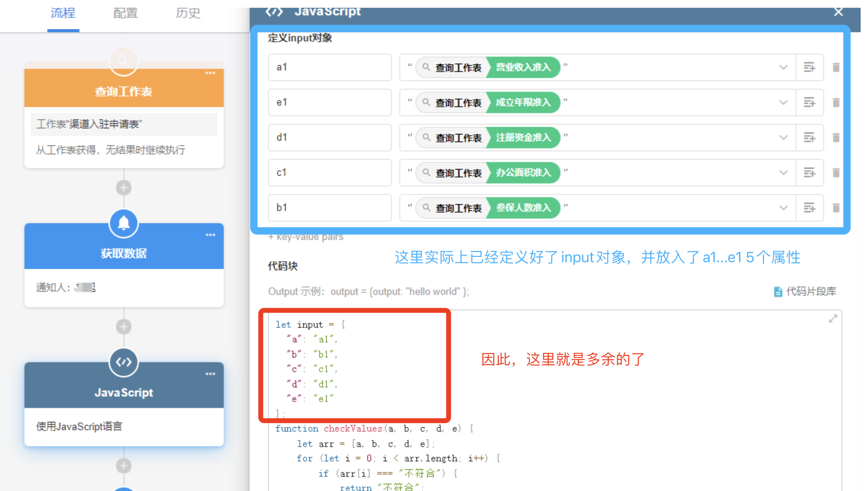Add node below 获取数据 with plus

click(x=124, y=327)
